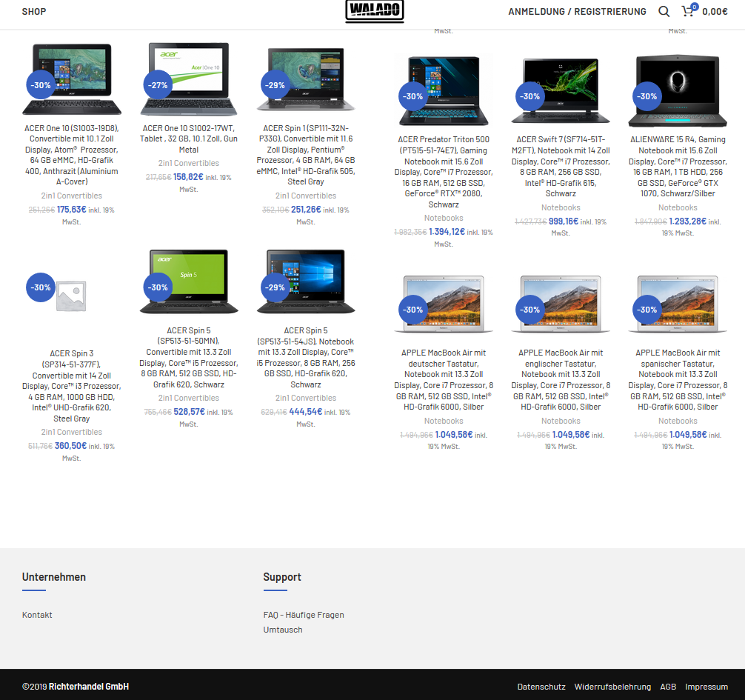
Task: Click the 528,57€ sale price
Action: 189,412
